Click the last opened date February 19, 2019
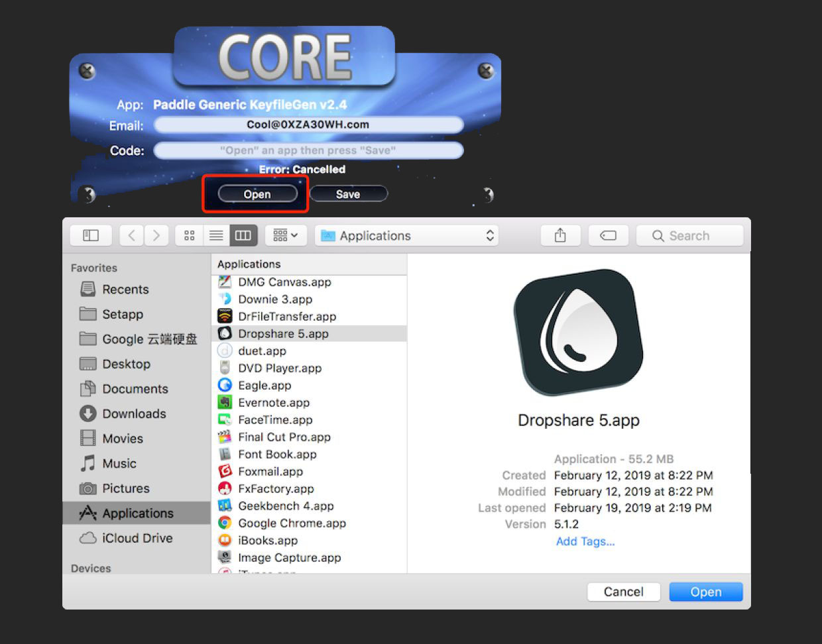Image resolution: width=822 pixels, height=644 pixels. 634,508
